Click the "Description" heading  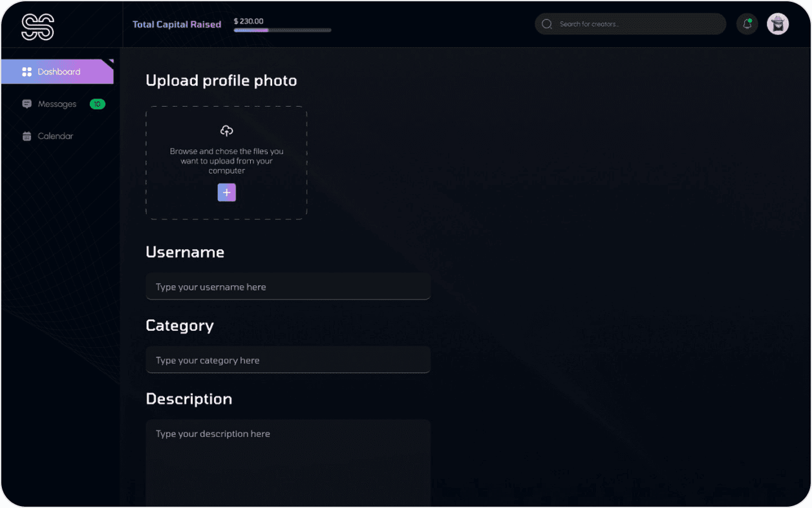[x=189, y=399]
